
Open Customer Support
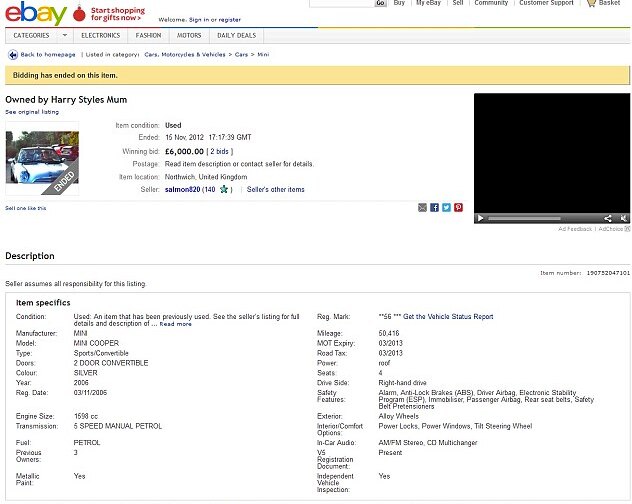point(546,3)
